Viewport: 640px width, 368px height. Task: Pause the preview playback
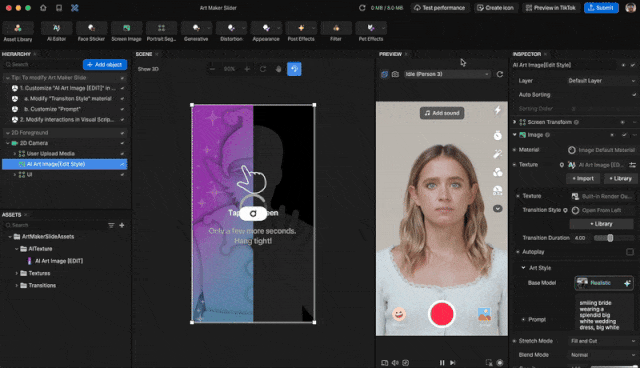pyautogui.click(x=442, y=362)
